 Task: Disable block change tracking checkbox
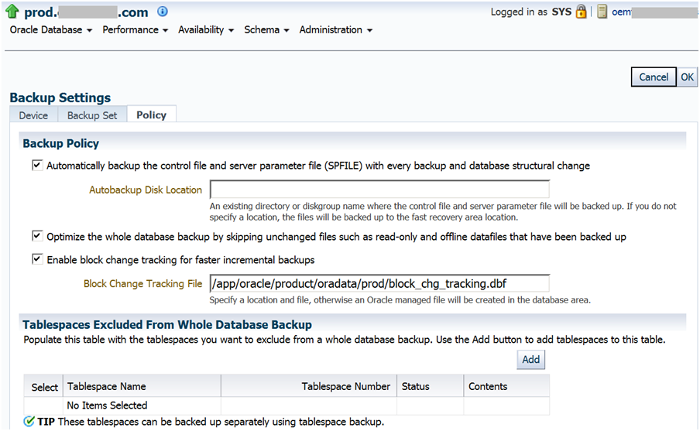click(37, 260)
